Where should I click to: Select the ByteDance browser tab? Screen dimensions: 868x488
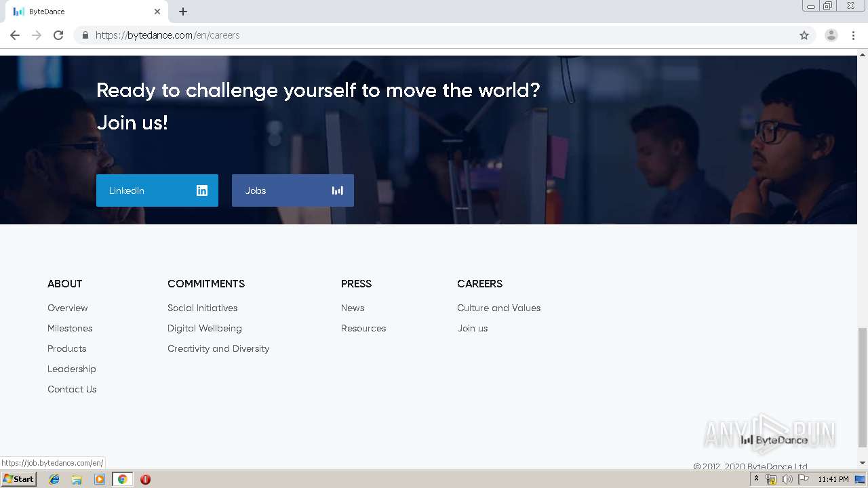point(87,12)
